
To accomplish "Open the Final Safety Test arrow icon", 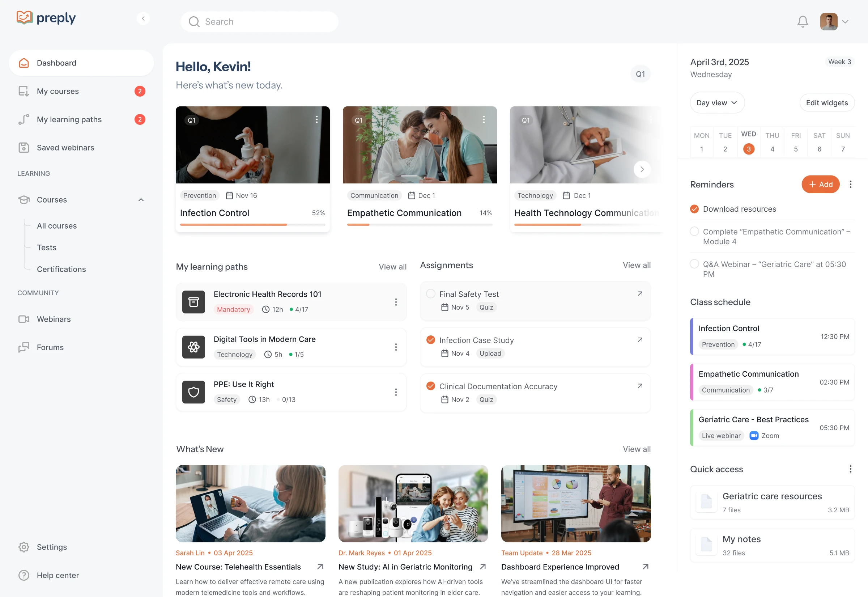I will point(639,294).
